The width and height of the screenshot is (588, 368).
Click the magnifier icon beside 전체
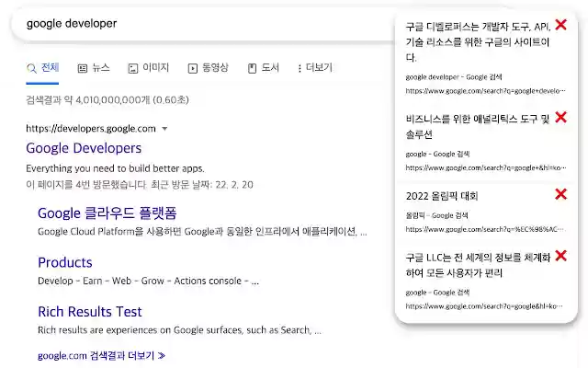[31, 68]
